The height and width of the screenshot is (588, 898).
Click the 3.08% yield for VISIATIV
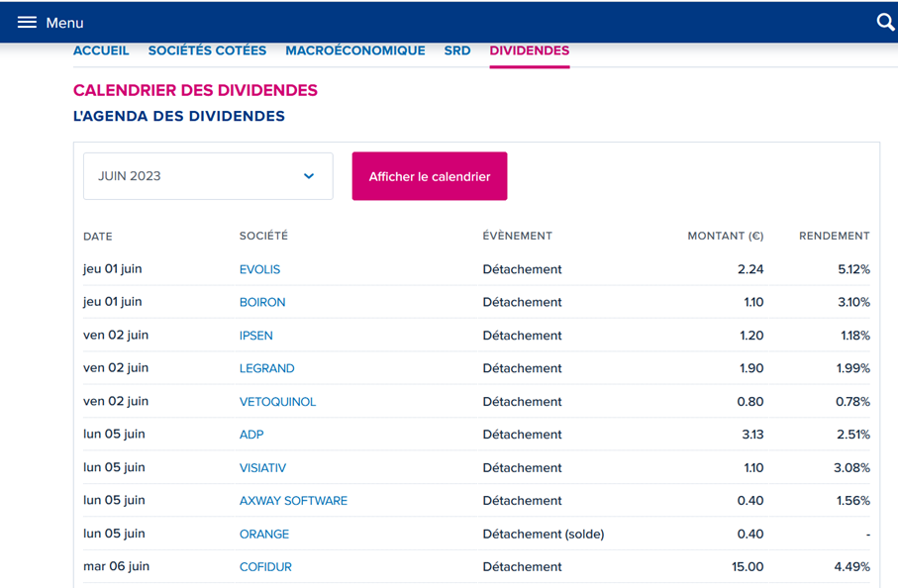(x=851, y=468)
